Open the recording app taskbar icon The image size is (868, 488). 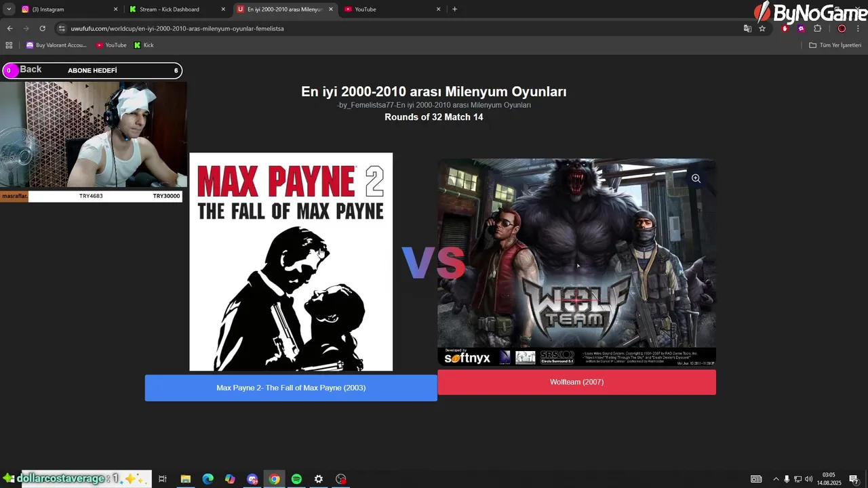341,479
